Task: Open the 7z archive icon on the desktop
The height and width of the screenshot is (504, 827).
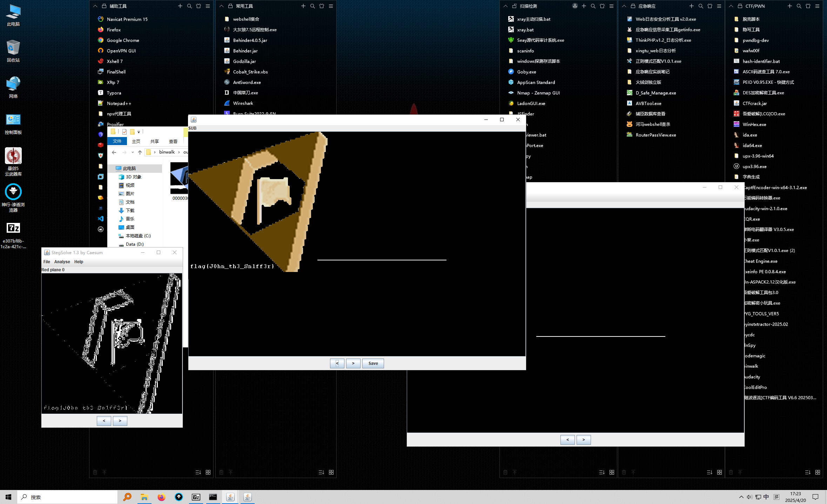Action: (x=13, y=229)
